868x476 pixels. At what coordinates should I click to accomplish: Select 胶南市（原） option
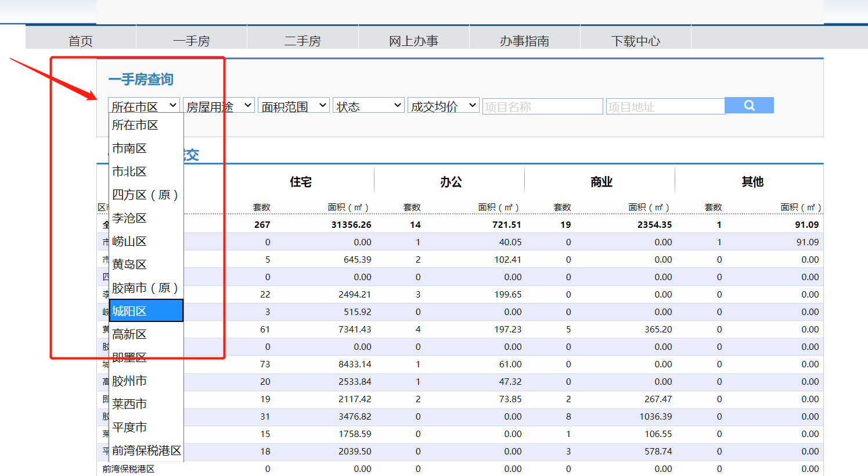(146, 288)
